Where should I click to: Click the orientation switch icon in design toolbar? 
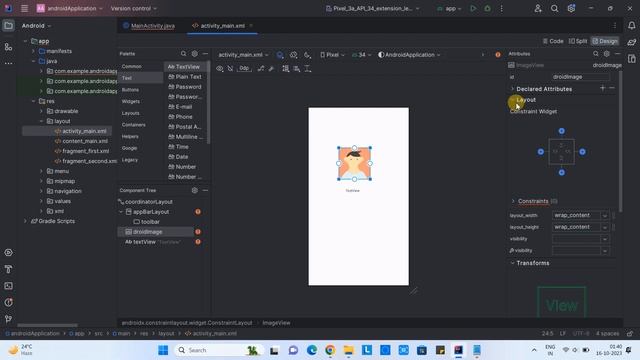(x=293, y=55)
